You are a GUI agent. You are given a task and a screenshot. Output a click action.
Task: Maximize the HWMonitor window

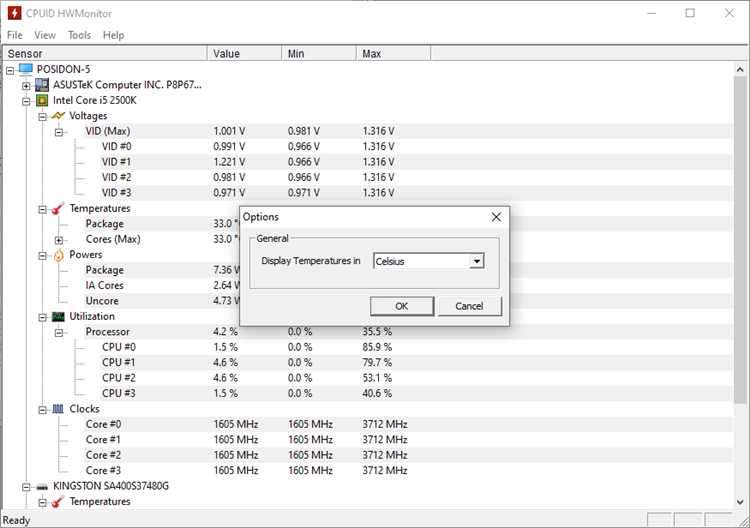tap(690, 13)
